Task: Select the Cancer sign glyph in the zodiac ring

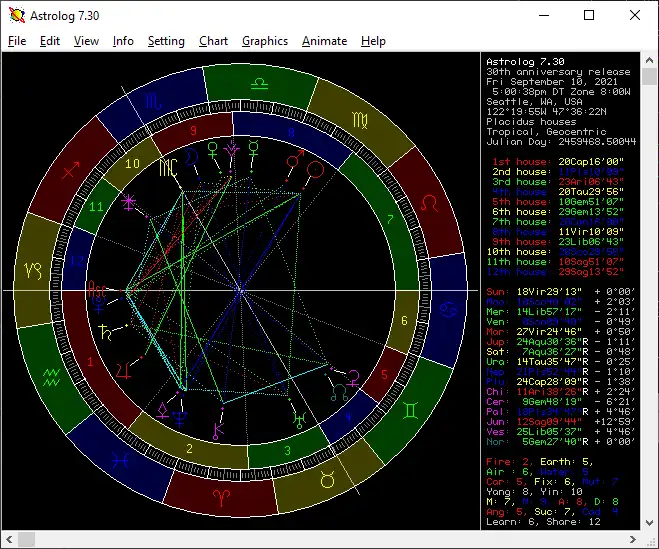Action: coord(448,310)
